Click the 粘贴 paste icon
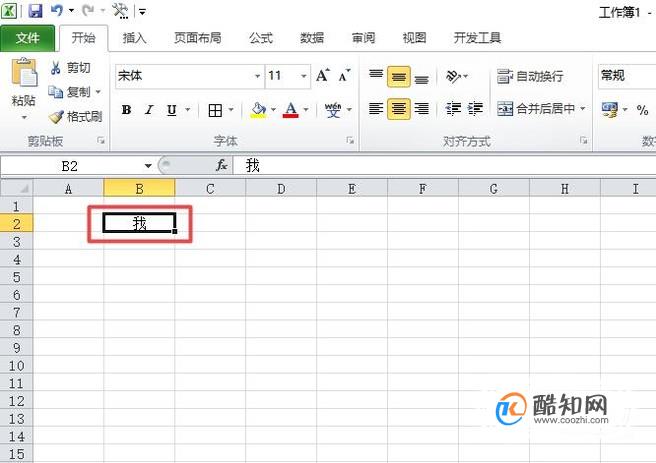 click(24, 72)
